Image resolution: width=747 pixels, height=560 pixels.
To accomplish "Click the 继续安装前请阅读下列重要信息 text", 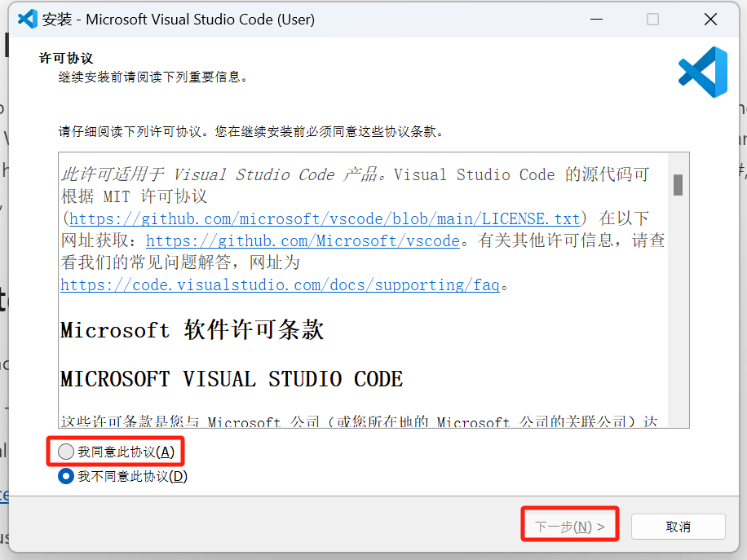I will [153, 77].
